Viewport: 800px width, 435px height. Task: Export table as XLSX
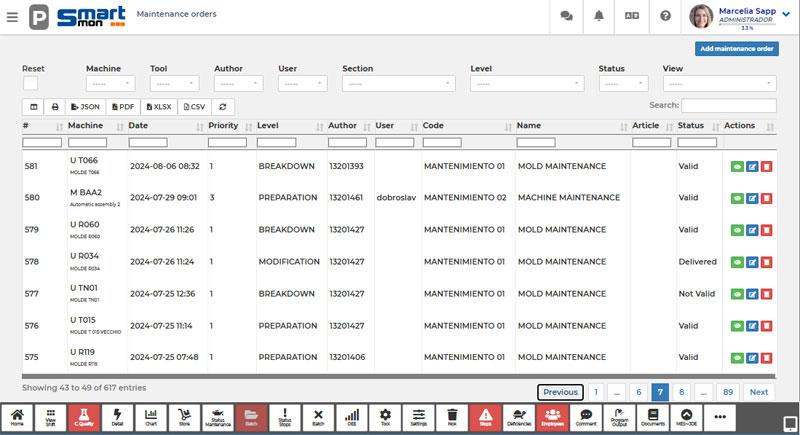tap(159, 106)
